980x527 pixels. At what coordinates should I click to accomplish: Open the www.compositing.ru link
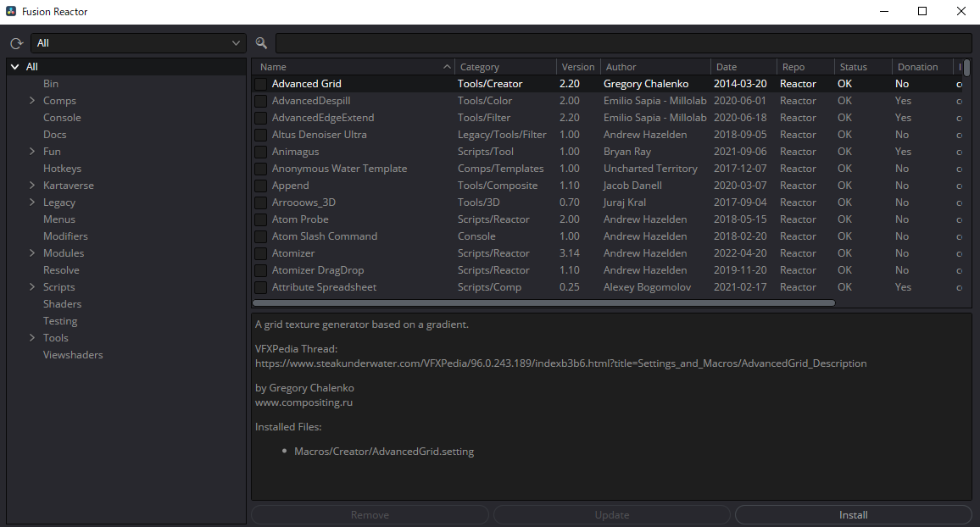(303, 402)
